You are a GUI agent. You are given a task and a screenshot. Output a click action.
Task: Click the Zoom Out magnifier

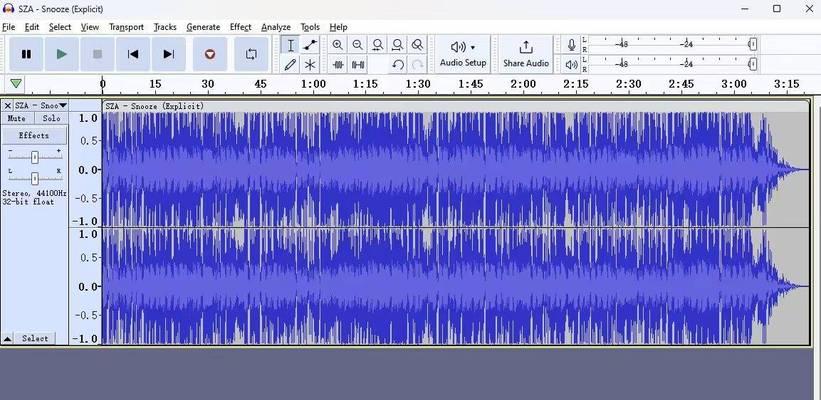tap(358, 45)
